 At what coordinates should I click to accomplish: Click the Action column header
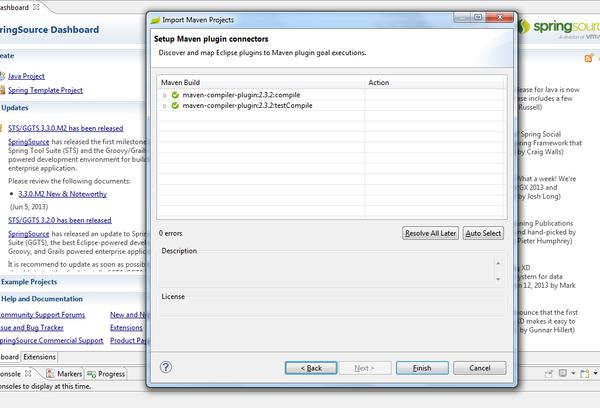tap(435, 82)
